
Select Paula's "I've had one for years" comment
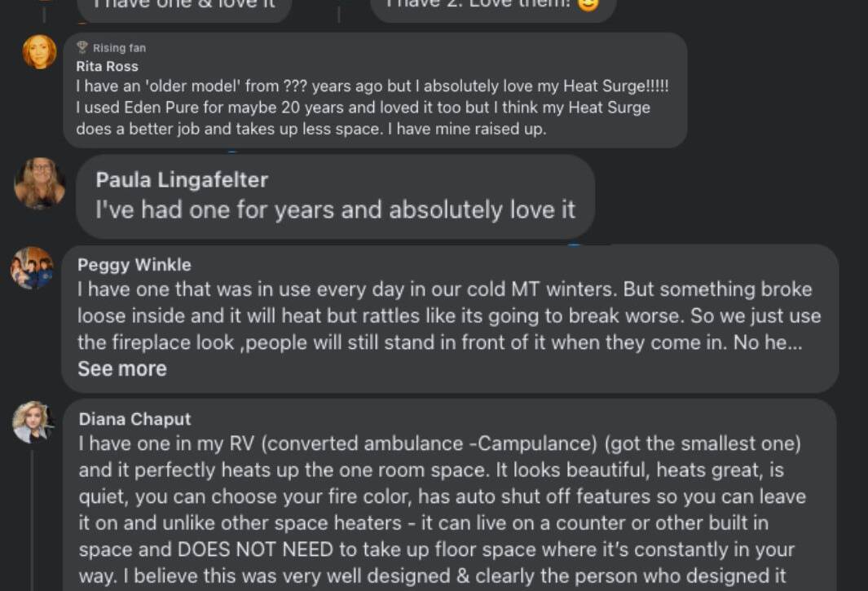pyautogui.click(x=335, y=209)
